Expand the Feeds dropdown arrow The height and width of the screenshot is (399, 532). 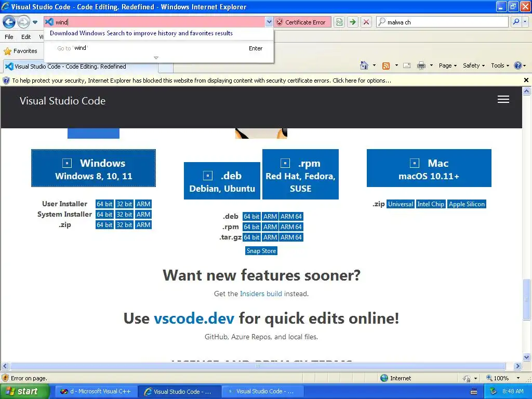coord(396,65)
